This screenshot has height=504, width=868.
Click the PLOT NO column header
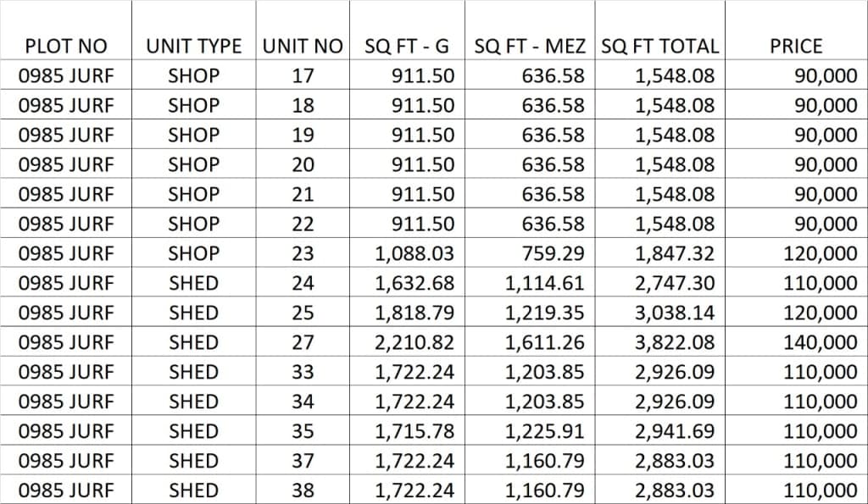point(65,46)
